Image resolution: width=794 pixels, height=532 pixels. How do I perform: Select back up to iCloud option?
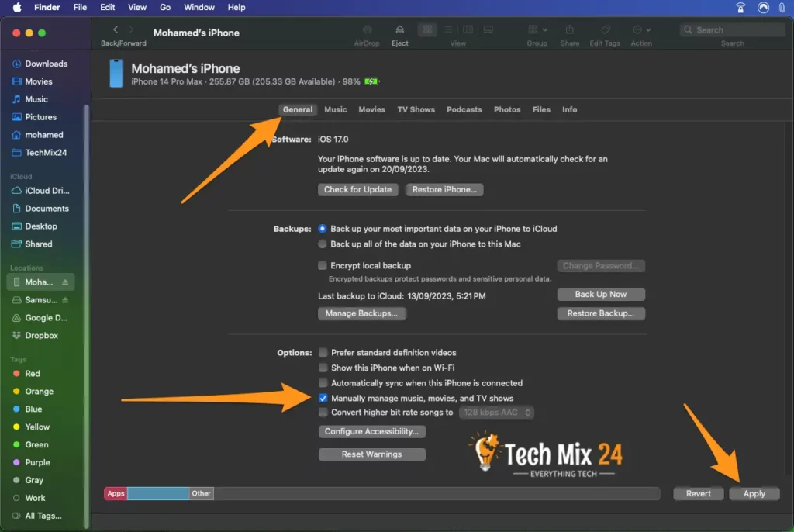pyautogui.click(x=322, y=229)
